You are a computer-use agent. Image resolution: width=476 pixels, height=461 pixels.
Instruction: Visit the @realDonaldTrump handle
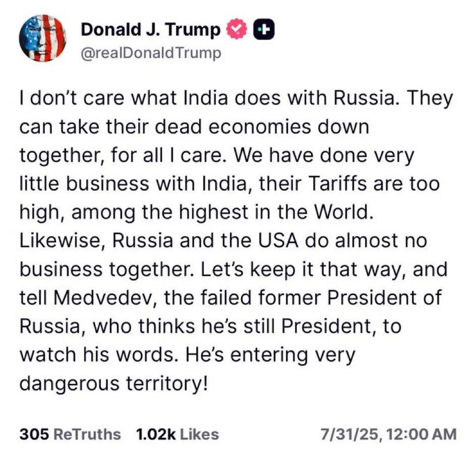[x=151, y=53]
